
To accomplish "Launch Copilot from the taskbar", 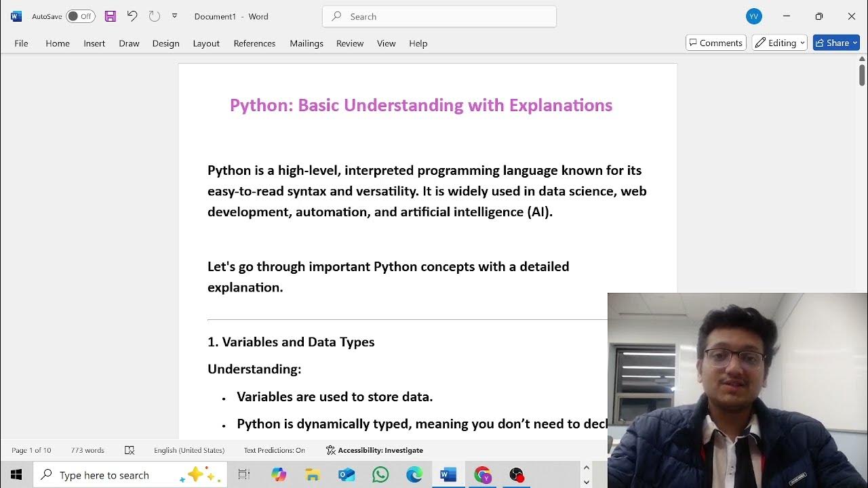I will point(279,475).
